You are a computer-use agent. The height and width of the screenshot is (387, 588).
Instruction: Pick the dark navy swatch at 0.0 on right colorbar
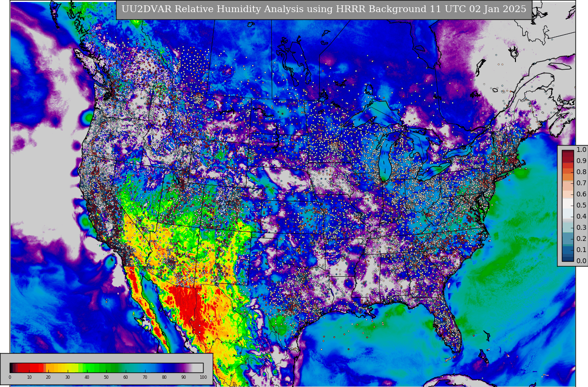[x=568, y=259]
